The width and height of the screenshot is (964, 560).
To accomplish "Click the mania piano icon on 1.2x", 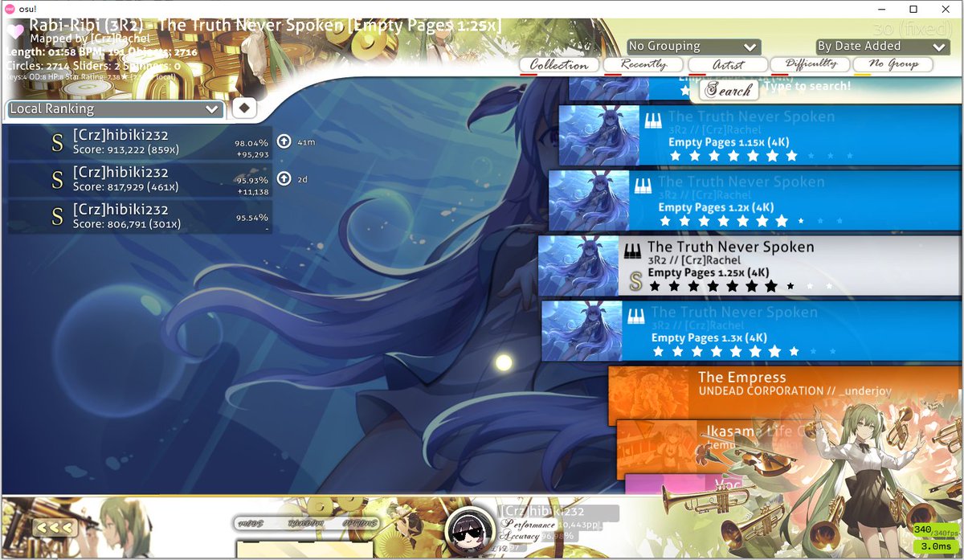I will coord(643,186).
